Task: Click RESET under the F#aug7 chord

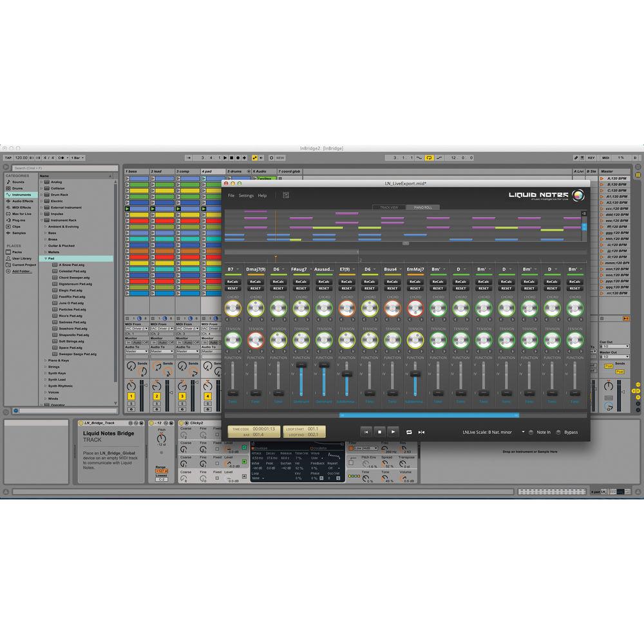Action: 301,288
